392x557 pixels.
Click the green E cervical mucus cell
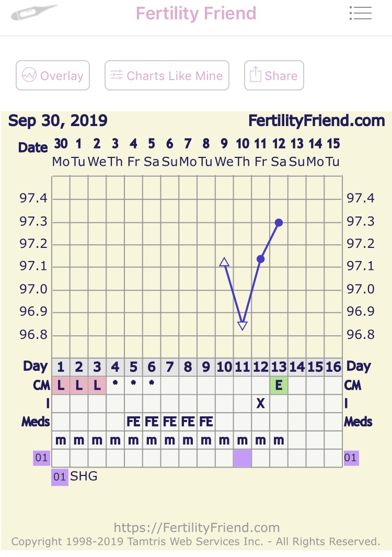coord(279,385)
